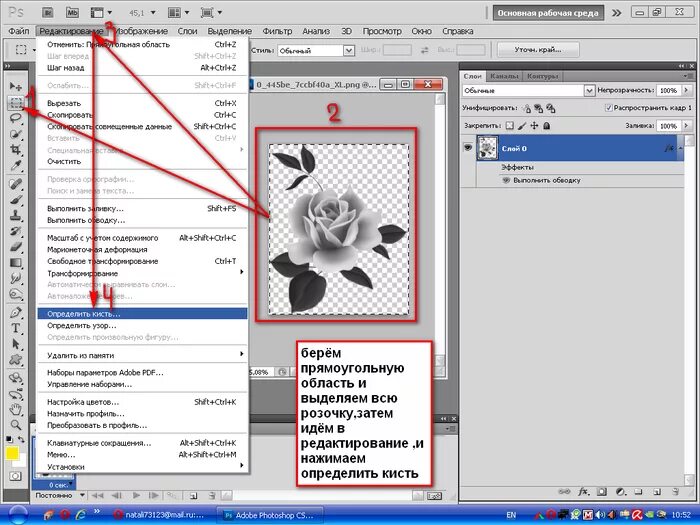This screenshot has width=700, height=525.
Task: Click the adjustment layer half-circle icon
Action: (x=620, y=492)
